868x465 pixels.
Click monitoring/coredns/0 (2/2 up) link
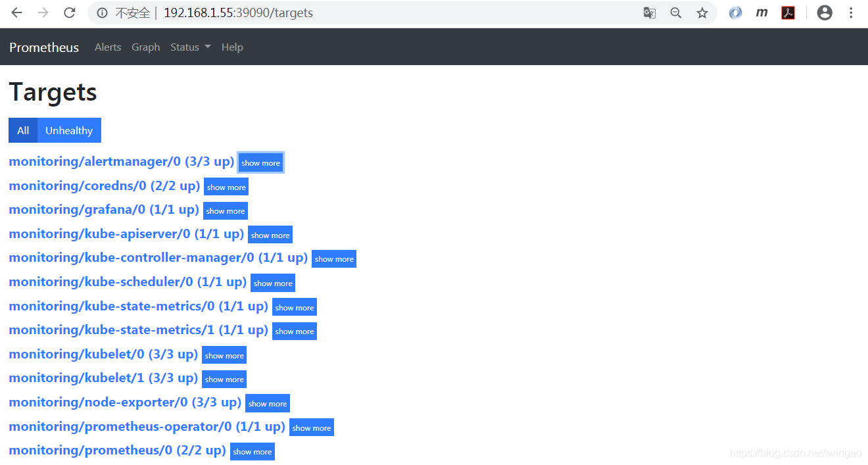[x=105, y=185]
